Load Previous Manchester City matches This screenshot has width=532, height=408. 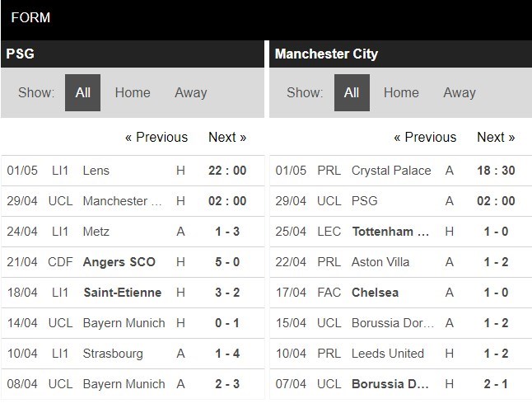click(x=425, y=138)
